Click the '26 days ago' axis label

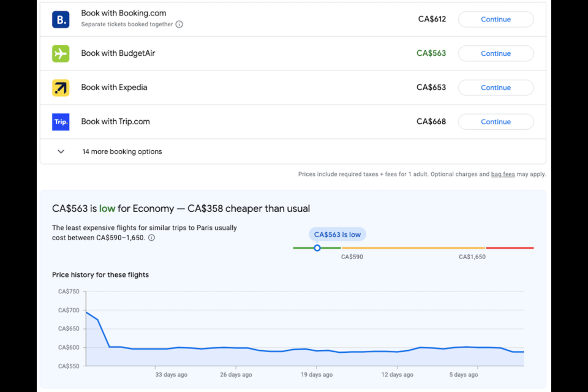tap(236, 375)
